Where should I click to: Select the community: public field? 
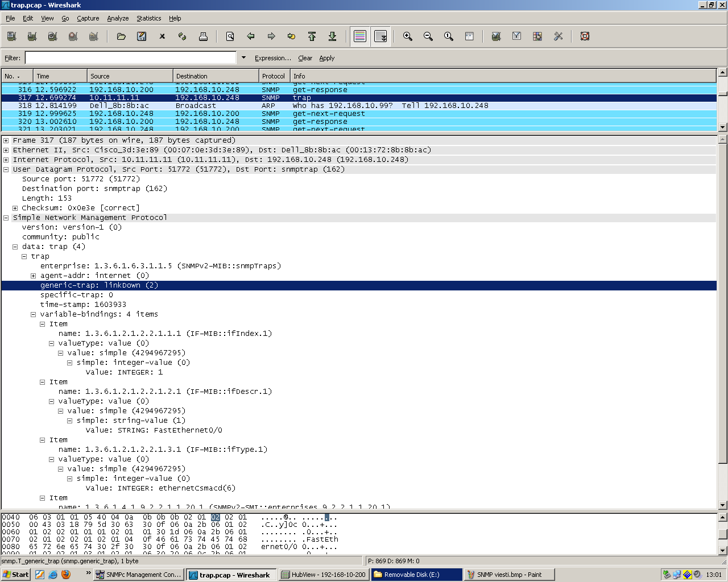pyautogui.click(x=61, y=237)
